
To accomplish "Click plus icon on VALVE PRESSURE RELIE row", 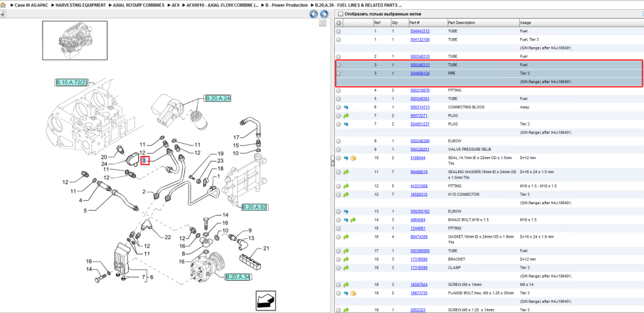I will pyautogui.click(x=339, y=149).
